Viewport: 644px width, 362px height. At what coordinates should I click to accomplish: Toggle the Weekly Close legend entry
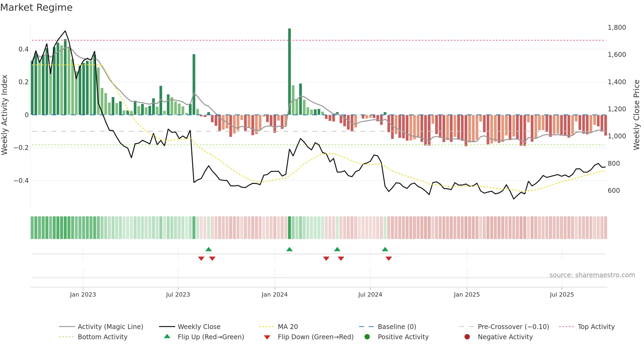190,327
